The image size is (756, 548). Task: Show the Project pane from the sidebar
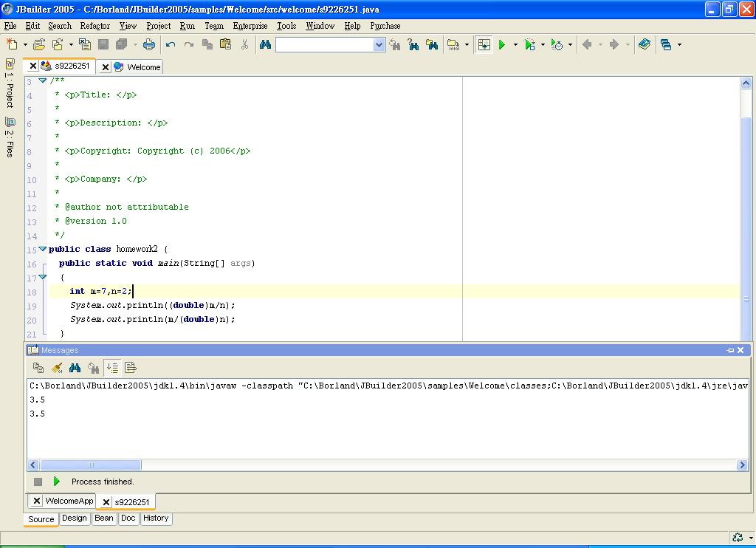[x=10, y=83]
